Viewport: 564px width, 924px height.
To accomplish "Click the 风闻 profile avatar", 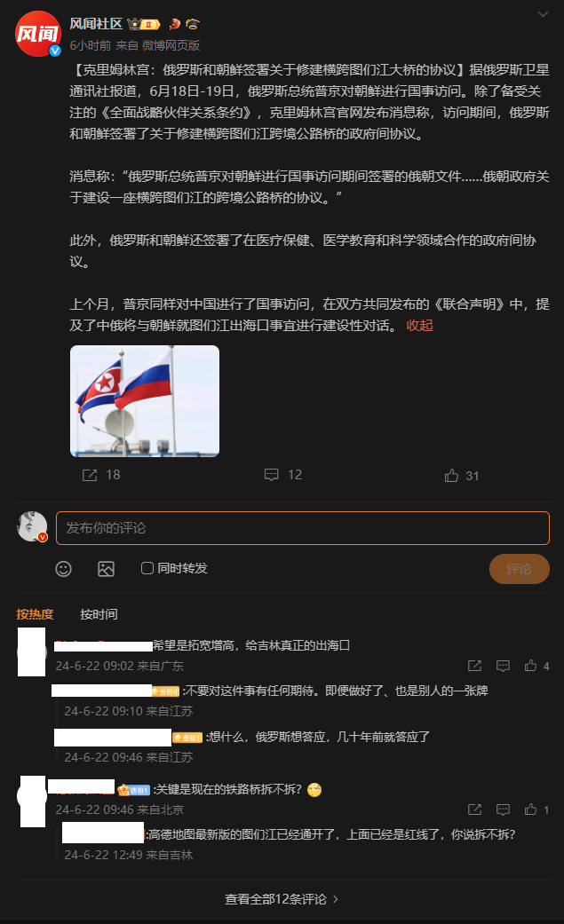I will coord(38,35).
